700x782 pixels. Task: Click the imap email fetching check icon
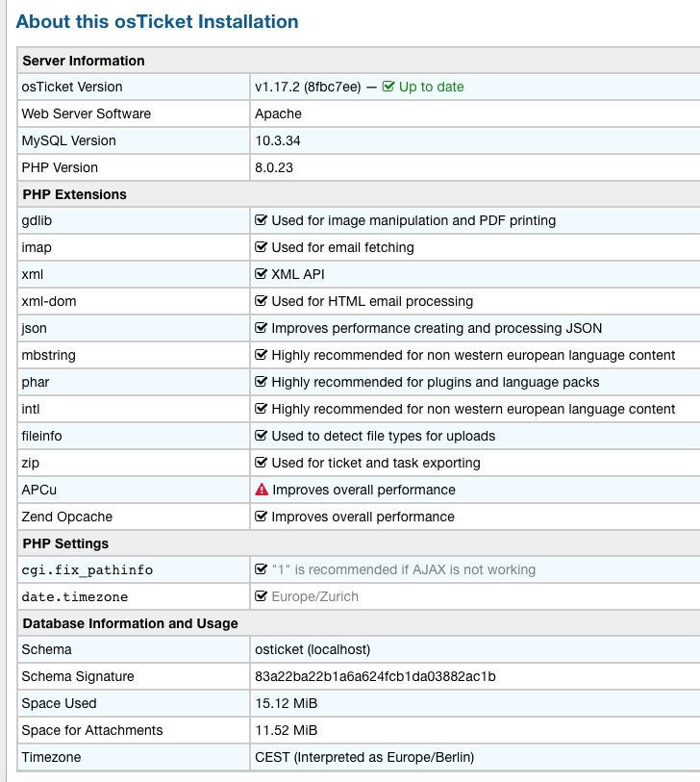(x=262, y=247)
